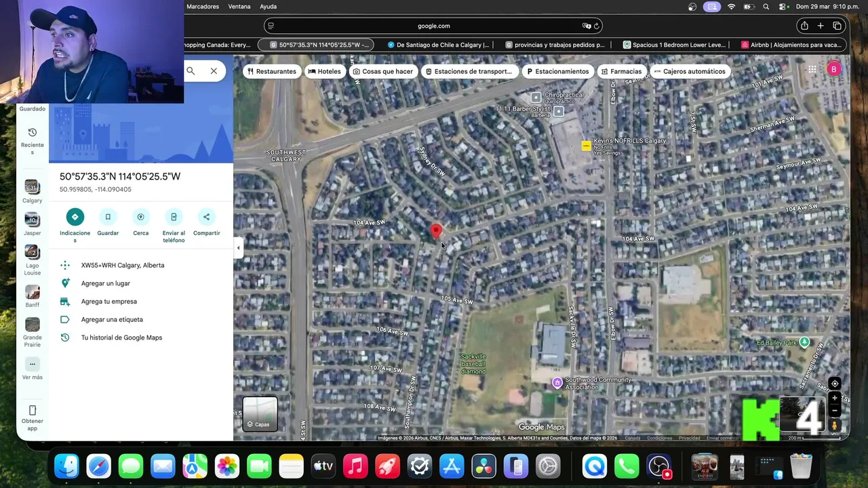The height and width of the screenshot is (488, 868).
Task: Click the Indicaciones directions icon
Action: pyautogui.click(x=75, y=217)
